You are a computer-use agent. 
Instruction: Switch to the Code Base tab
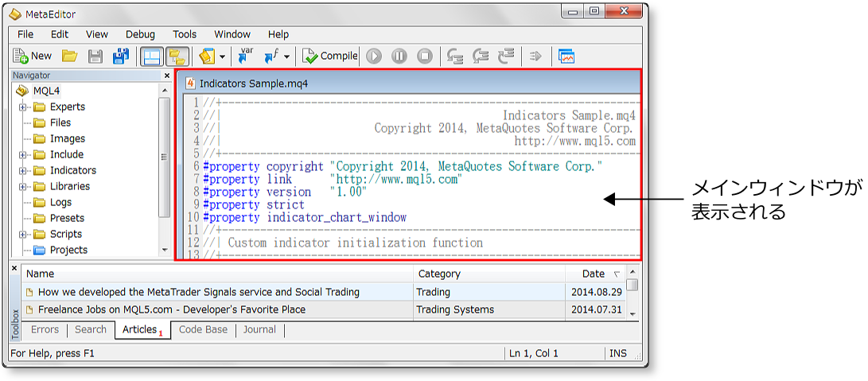[x=203, y=330]
